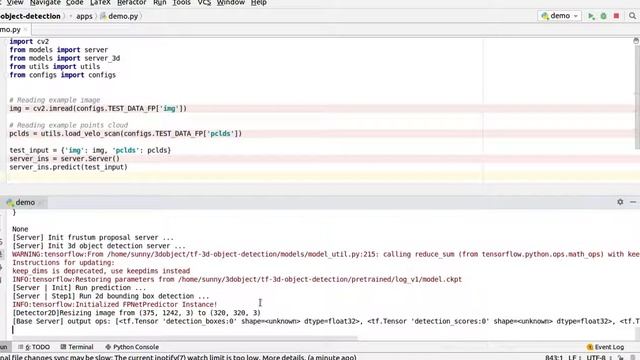The width and height of the screenshot is (640, 360).
Task: Click the 'from configs import configs' line
Action: (x=62, y=75)
